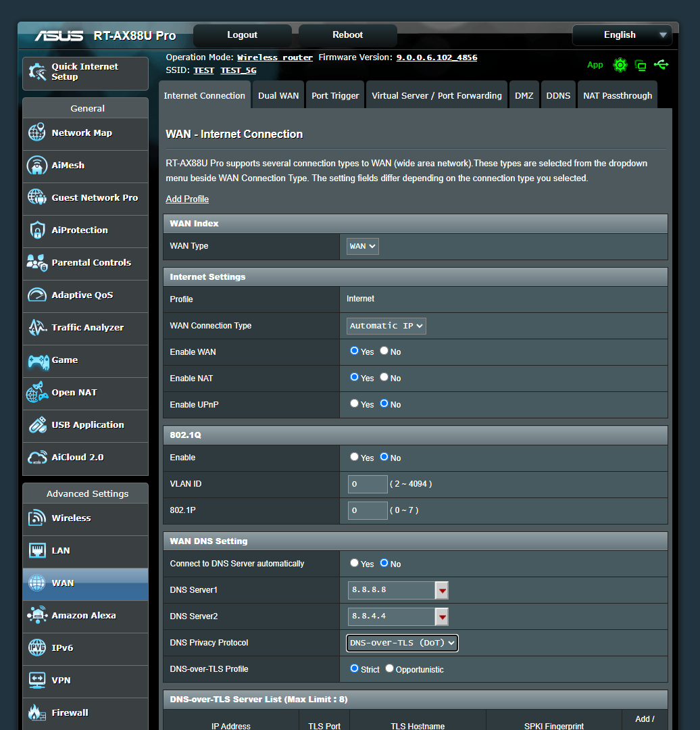Click the green gear status icon
Viewport: 700px width, 730px height.
click(620, 65)
